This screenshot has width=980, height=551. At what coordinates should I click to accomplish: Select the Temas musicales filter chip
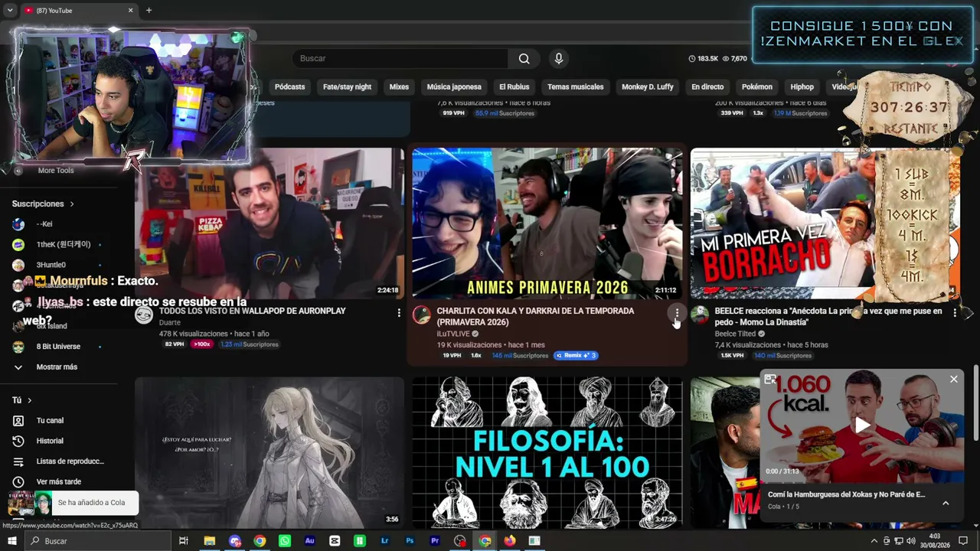(576, 86)
